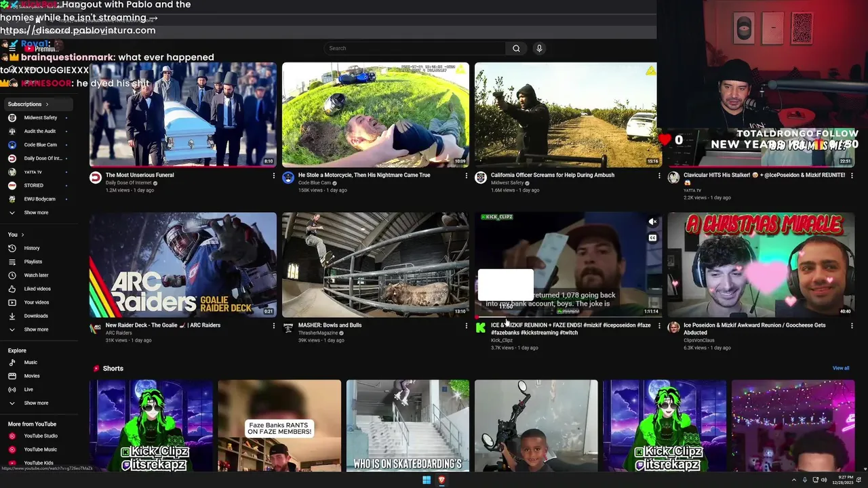Open more options for Most Unserious Funeral

(274, 176)
